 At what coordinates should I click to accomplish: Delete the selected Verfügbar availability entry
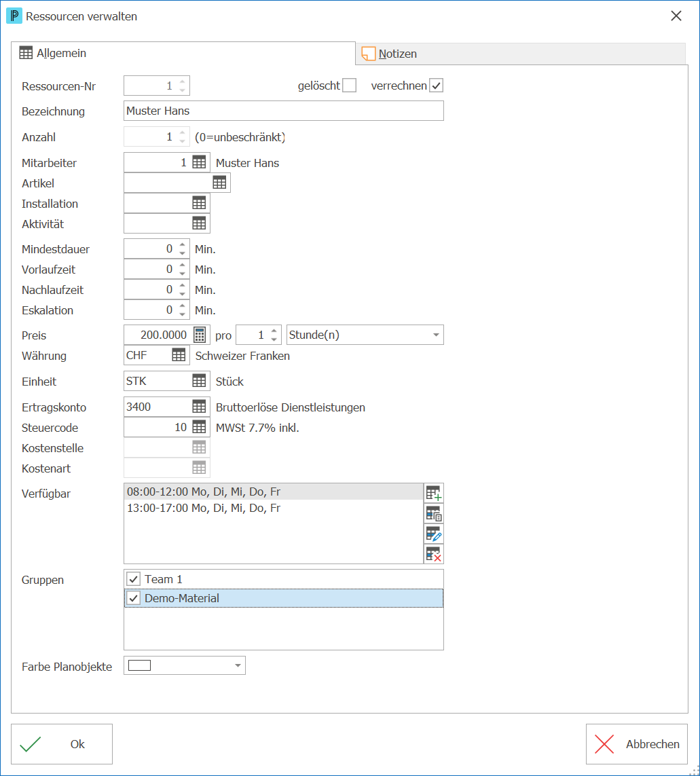coord(434,554)
